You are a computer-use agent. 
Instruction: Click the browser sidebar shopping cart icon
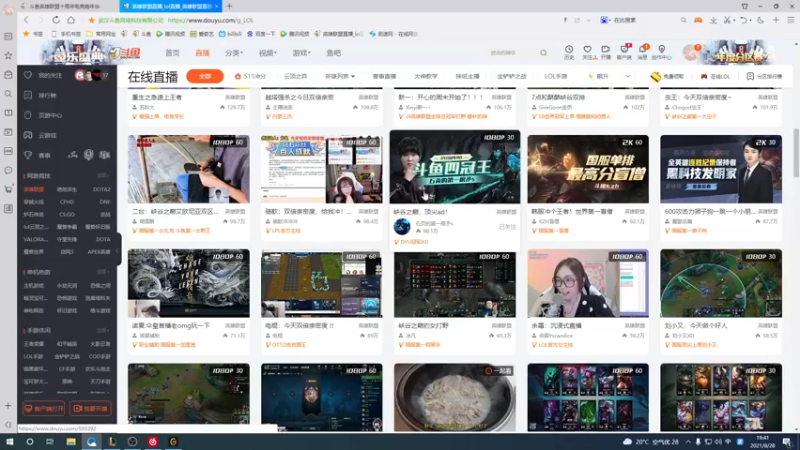pyautogui.click(x=8, y=189)
